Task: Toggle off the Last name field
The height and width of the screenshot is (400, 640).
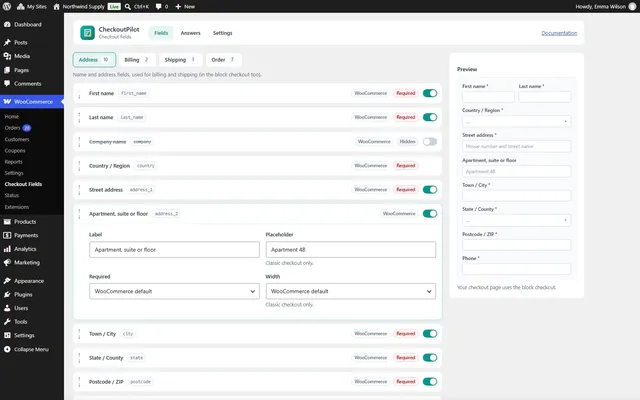Action: click(430, 117)
